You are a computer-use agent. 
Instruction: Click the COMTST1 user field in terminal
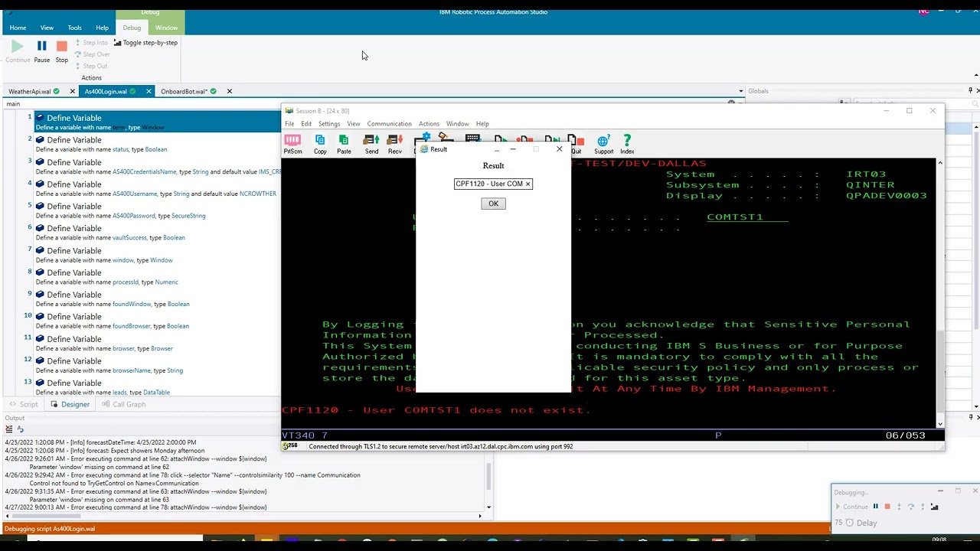[x=746, y=217]
